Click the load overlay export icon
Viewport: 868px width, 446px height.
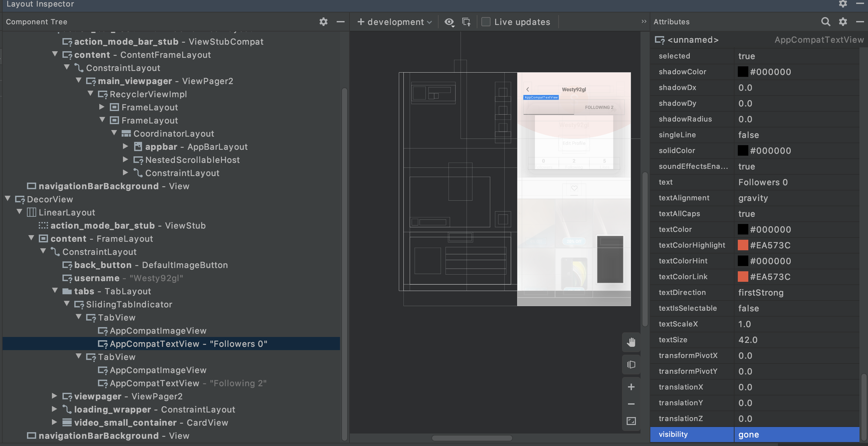coord(466,22)
